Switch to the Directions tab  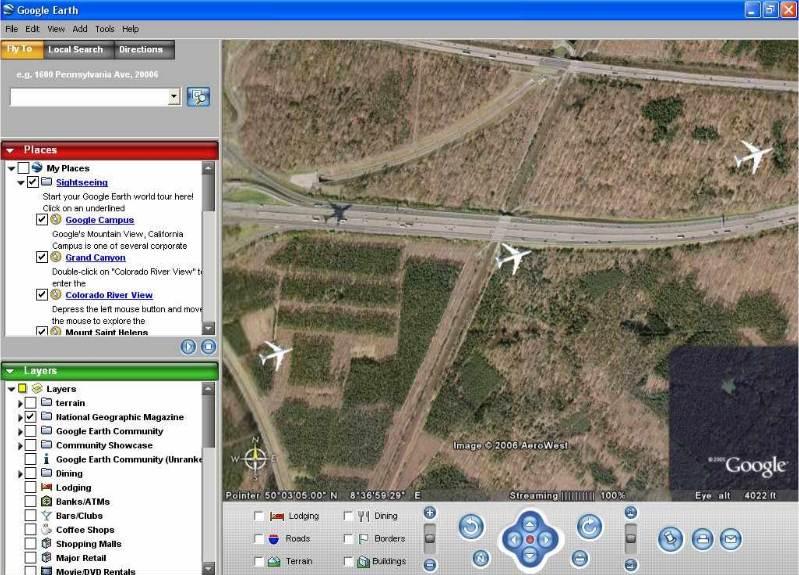coord(141,49)
